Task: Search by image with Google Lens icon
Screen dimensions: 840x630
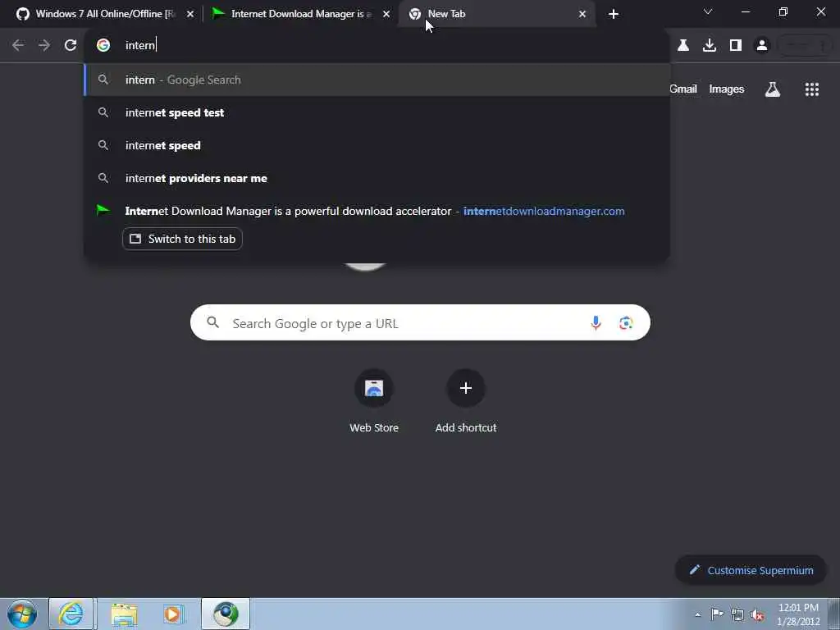Action: (626, 322)
